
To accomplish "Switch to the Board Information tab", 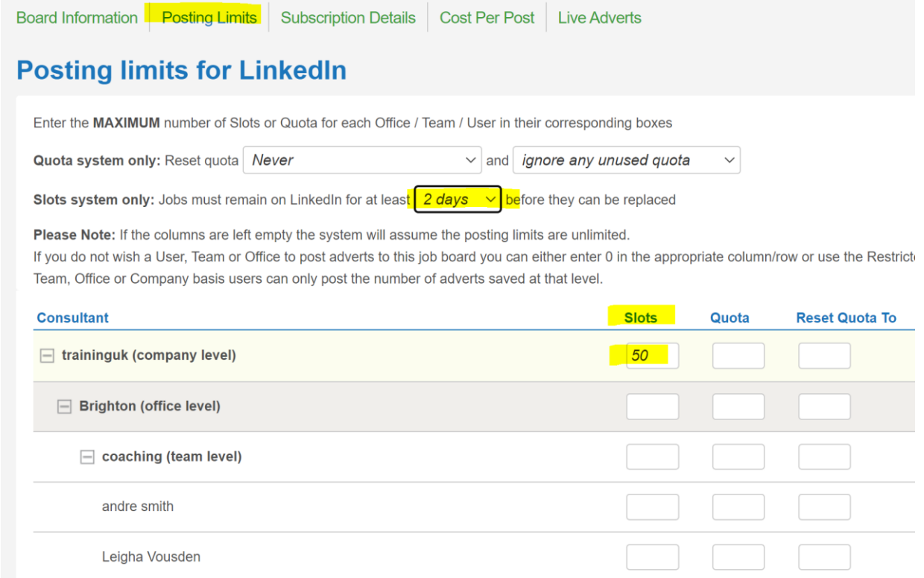I will pos(77,18).
